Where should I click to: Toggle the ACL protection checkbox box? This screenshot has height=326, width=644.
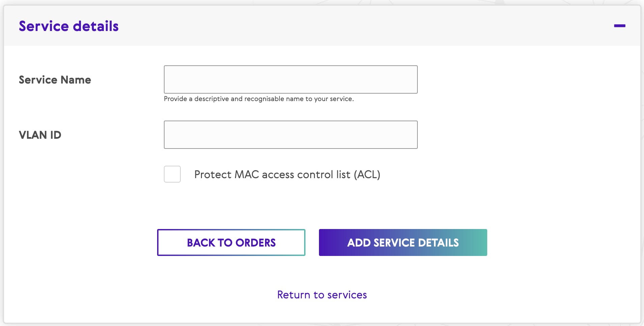(x=172, y=174)
